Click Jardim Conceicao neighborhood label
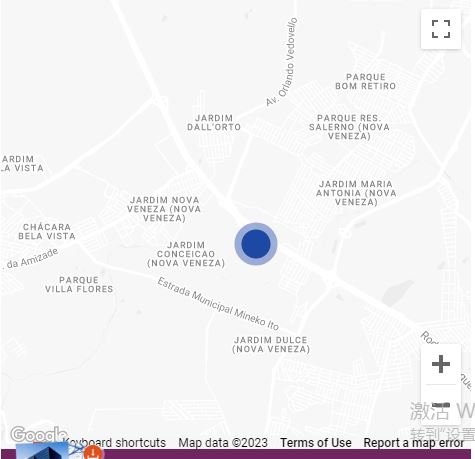The image size is (475, 459). pos(186,254)
